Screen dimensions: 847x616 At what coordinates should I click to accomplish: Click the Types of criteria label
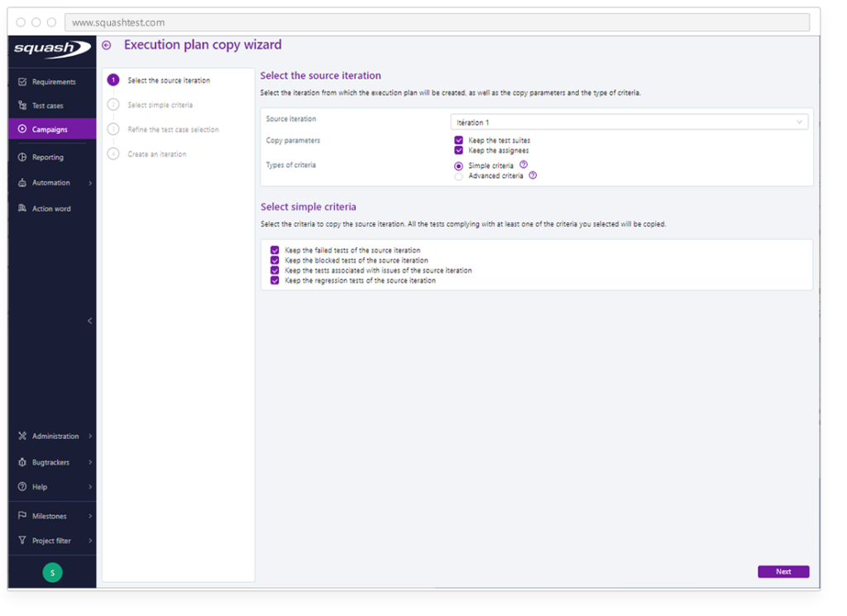290,165
